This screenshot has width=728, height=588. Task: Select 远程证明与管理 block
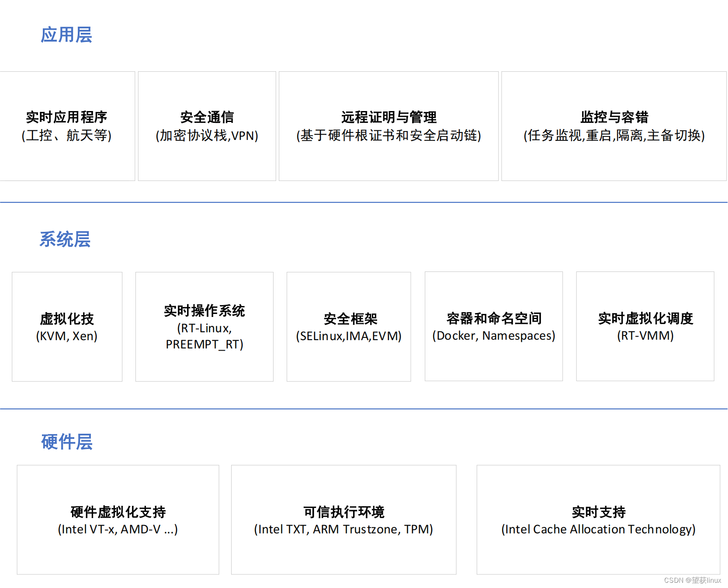(x=388, y=126)
